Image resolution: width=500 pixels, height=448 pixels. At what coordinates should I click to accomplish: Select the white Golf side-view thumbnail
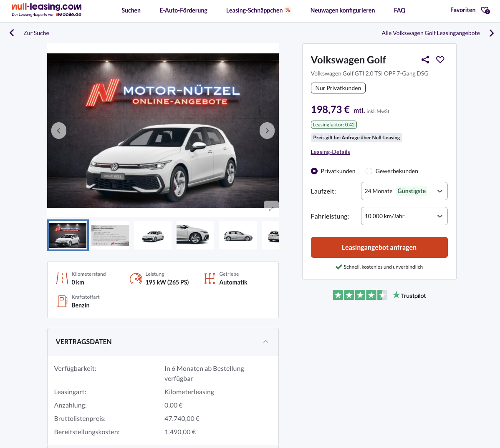pyautogui.click(x=238, y=236)
